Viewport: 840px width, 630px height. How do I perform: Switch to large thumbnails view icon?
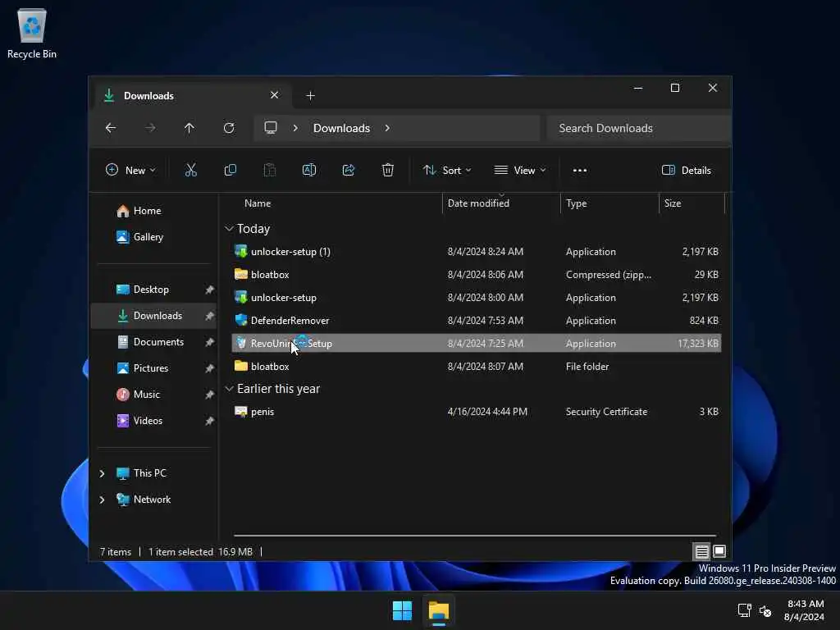[x=719, y=551]
